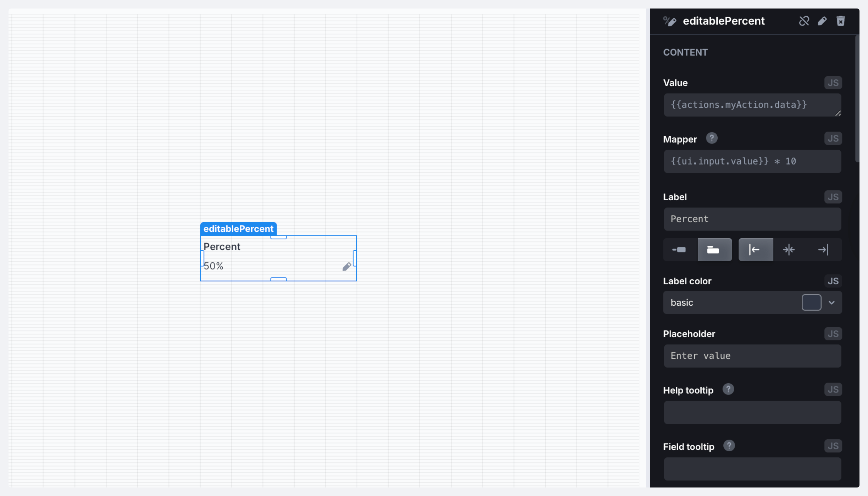Toggle JS mode for Value field
Viewport: 868px width, 496px height.
click(833, 83)
